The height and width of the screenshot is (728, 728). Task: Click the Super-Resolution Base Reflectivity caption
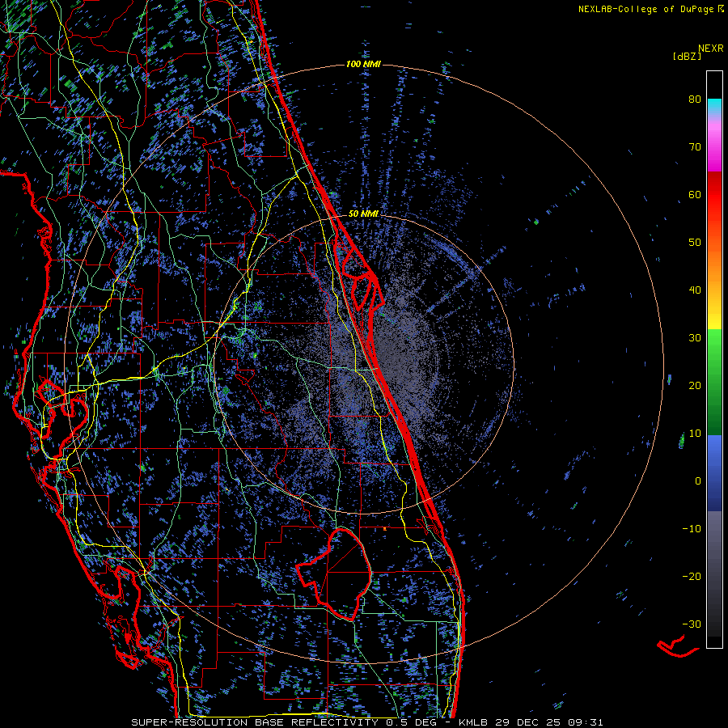[367, 722]
